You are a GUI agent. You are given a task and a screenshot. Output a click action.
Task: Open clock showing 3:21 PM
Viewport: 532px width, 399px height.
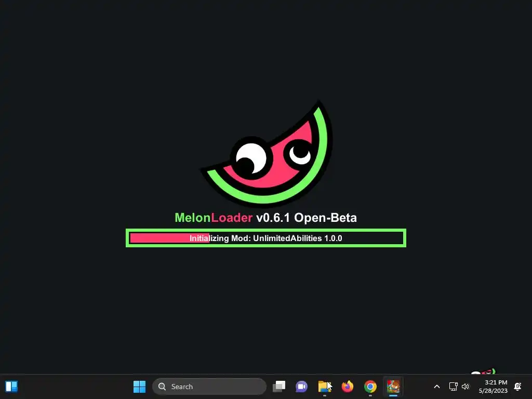[x=496, y=382]
